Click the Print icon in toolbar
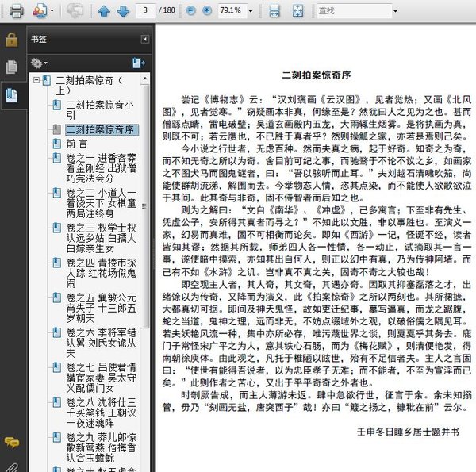 tap(15, 11)
